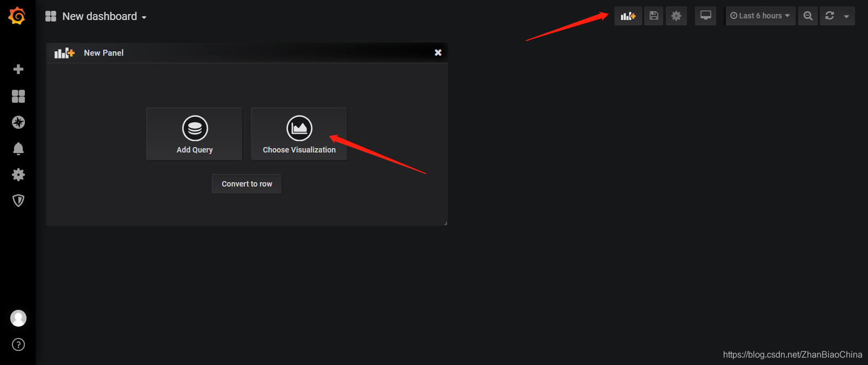Viewport: 868px width, 365px height.
Task: Open the Dashboards grid icon in sidebar
Action: coord(18,96)
